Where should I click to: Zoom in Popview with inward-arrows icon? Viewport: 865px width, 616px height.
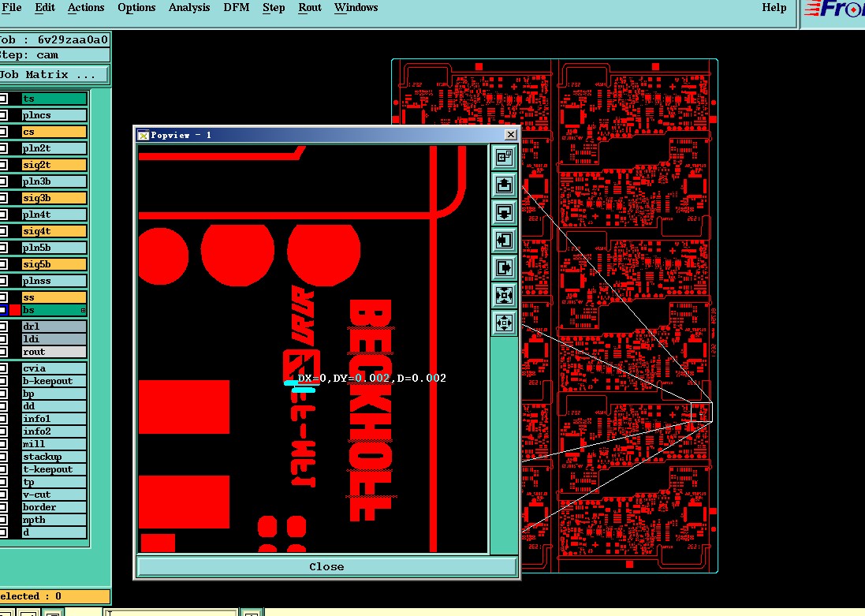tap(504, 295)
